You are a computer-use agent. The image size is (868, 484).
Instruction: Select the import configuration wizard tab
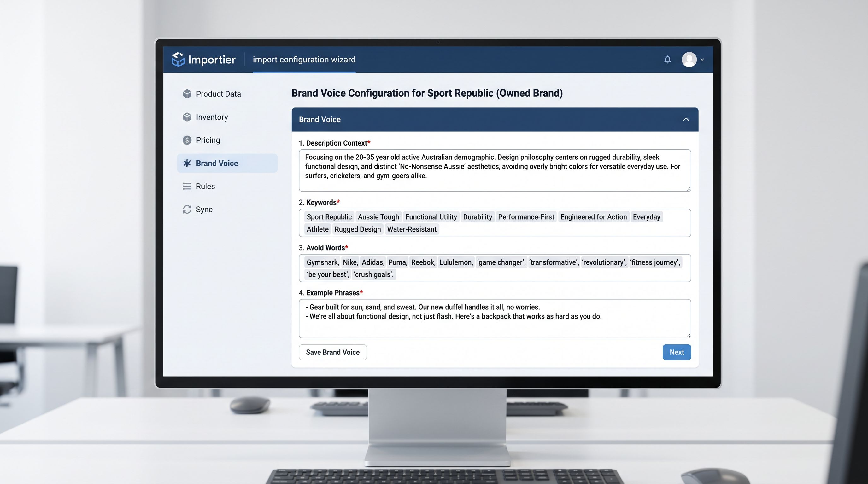point(304,60)
